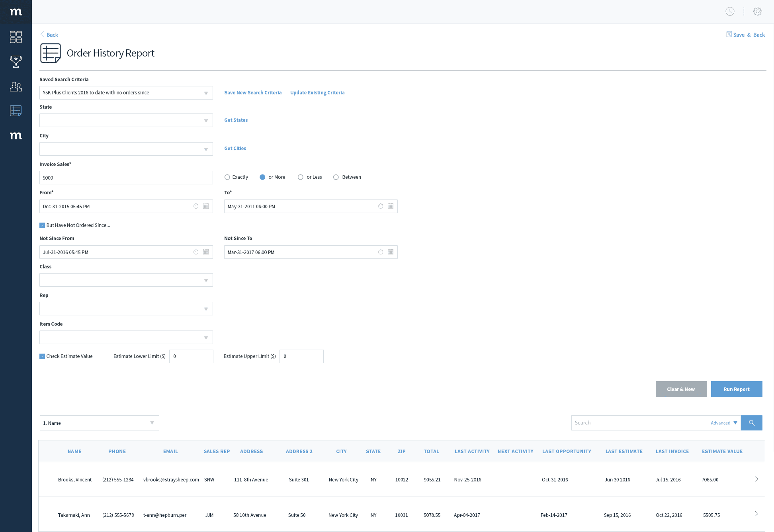Select the 'Exactly' radio button
Image resolution: width=774 pixels, height=532 pixels.
(x=227, y=177)
